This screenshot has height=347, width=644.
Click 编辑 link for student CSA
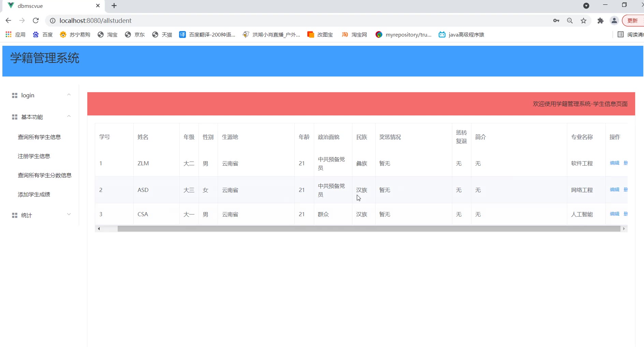[x=615, y=214]
